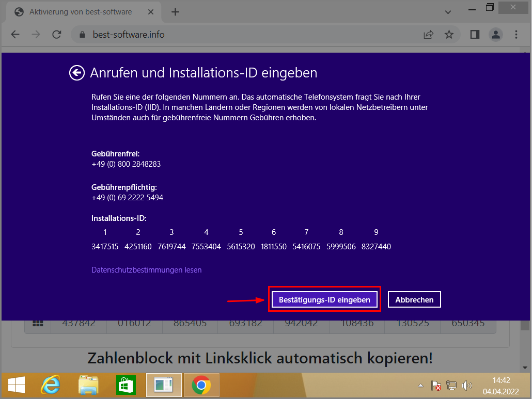Expand hidden icons in the system tray

tap(420, 385)
